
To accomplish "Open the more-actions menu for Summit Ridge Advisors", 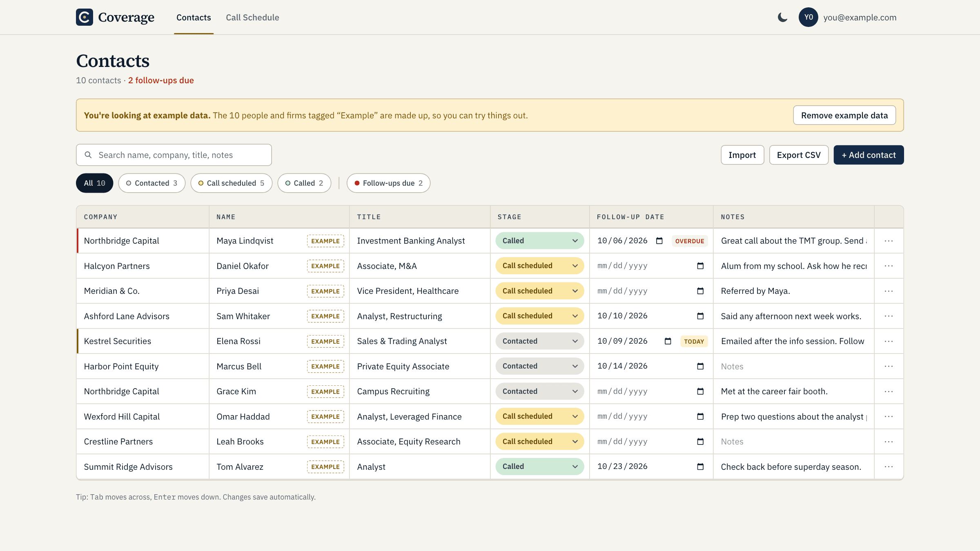I will [x=889, y=467].
